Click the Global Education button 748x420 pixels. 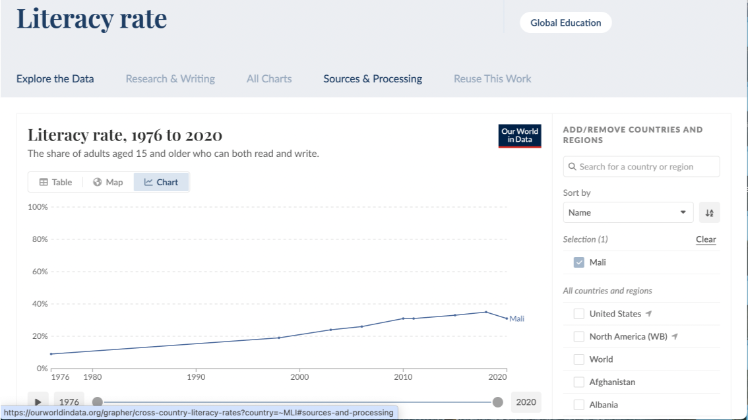(564, 23)
